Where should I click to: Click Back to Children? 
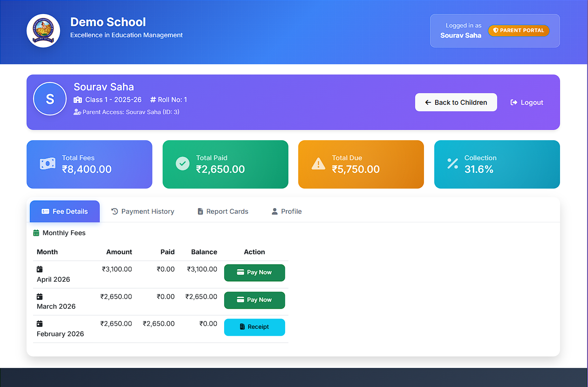pyautogui.click(x=456, y=102)
